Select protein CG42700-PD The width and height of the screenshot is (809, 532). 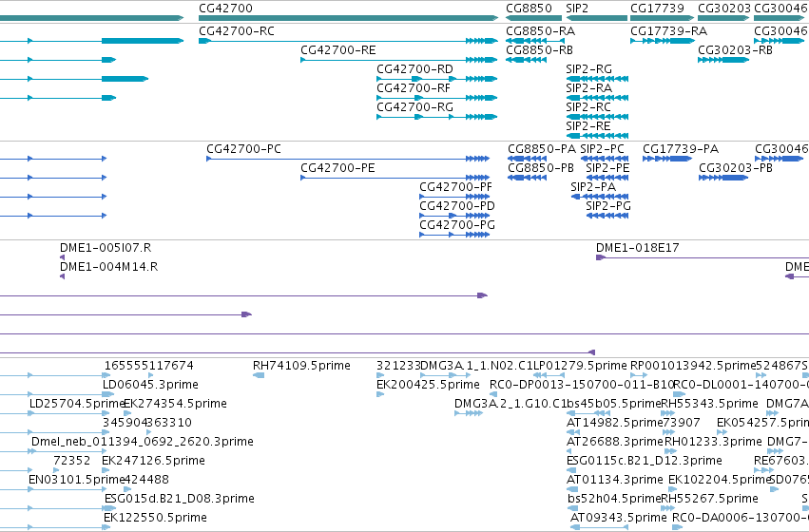click(x=454, y=216)
